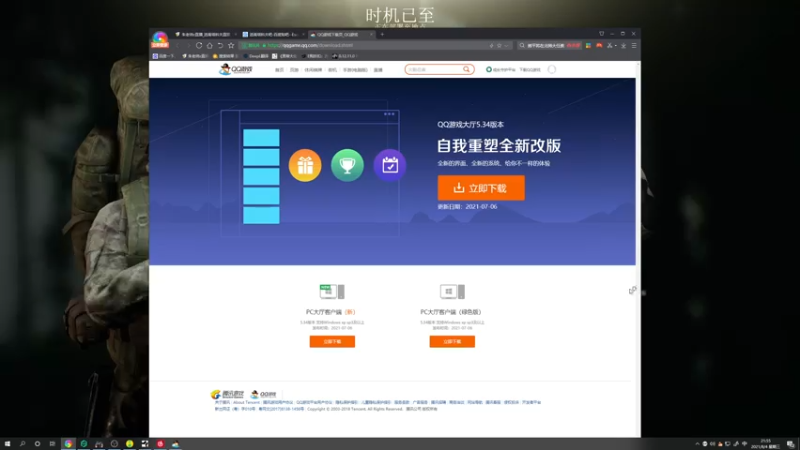Image resolution: width=800 pixels, height=450 pixels.
Task: Expand the system tray hidden icons chevron
Action: click(697, 444)
